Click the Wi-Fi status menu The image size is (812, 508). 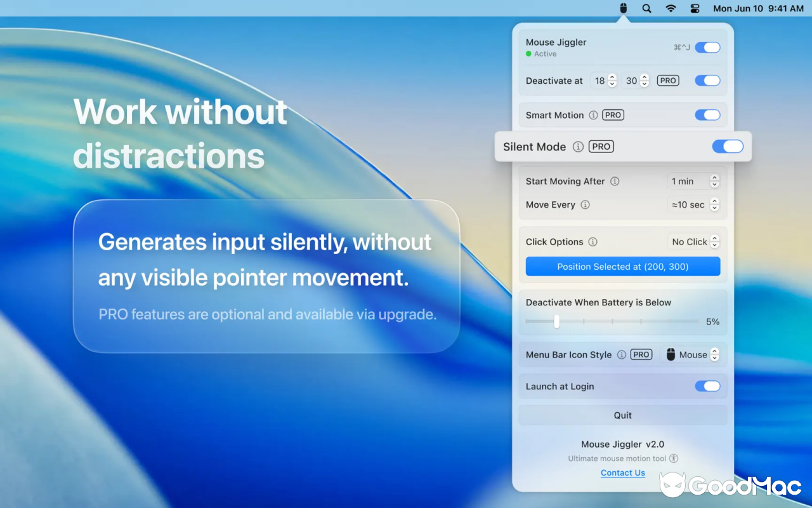(671, 8)
